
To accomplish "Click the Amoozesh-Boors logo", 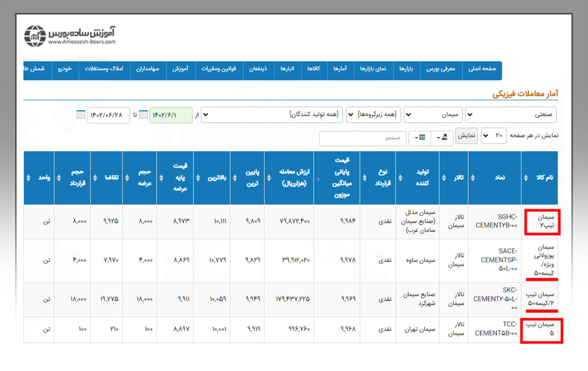I will tap(70, 36).
